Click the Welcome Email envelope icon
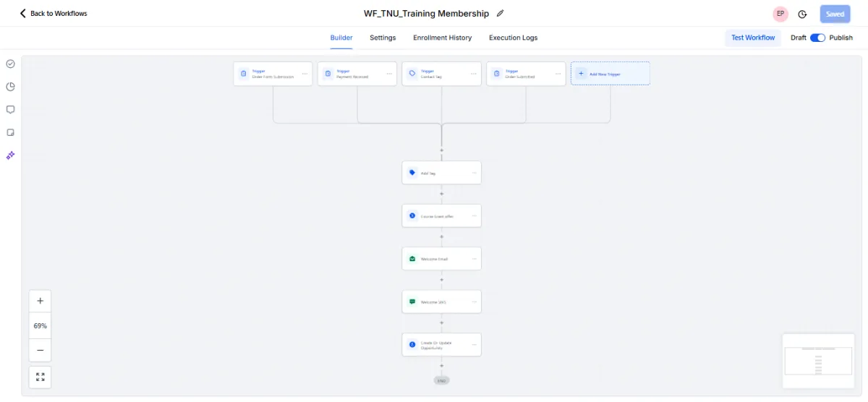The image size is (868, 402). (x=412, y=259)
